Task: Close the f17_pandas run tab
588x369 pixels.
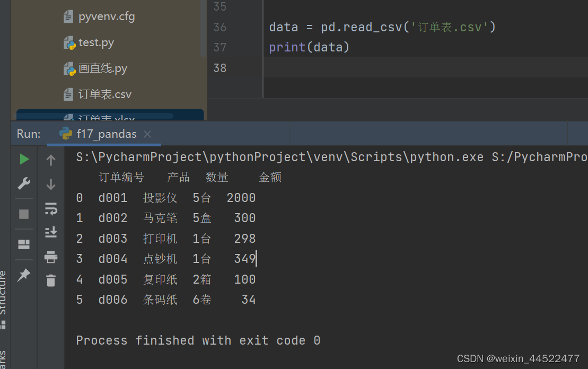Action: pos(147,134)
